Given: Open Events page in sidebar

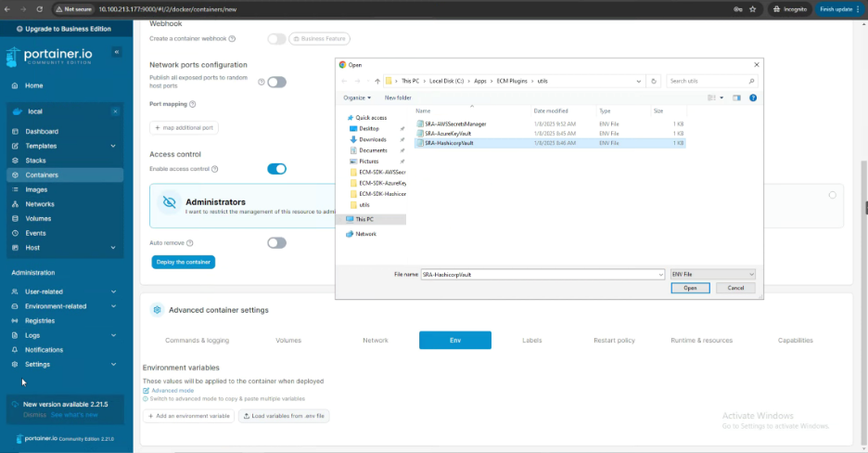Looking at the screenshot, I should point(35,233).
